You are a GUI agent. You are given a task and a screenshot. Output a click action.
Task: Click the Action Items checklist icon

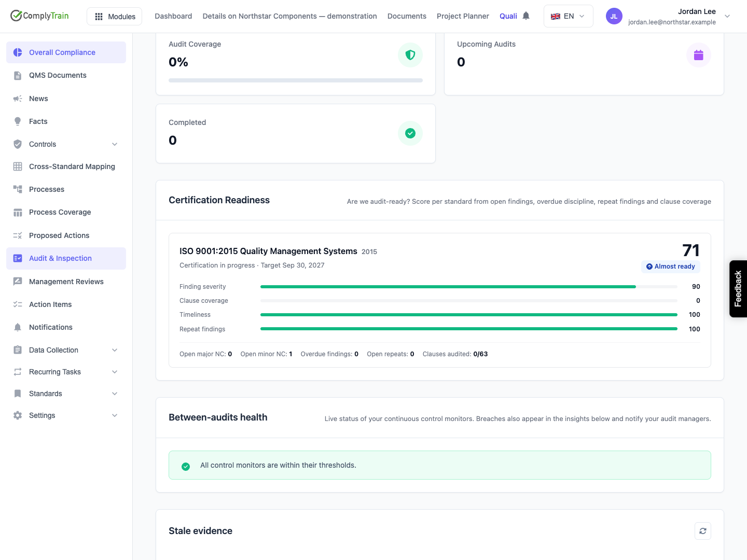pyautogui.click(x=18, y=304)
